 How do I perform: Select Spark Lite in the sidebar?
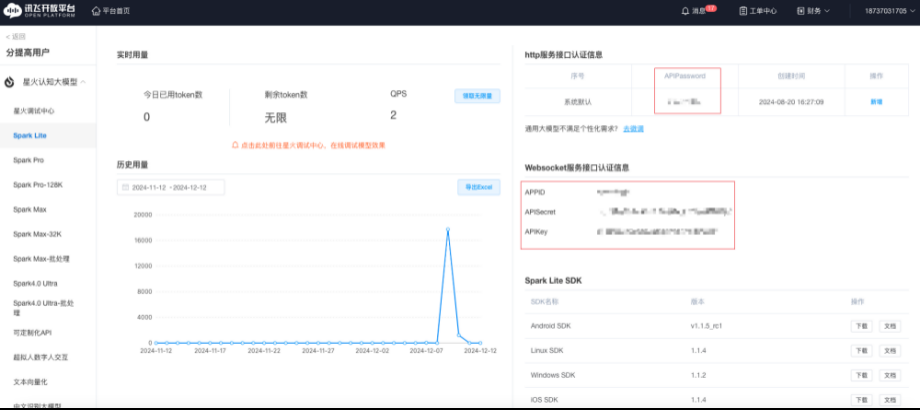tap(29, 135)
